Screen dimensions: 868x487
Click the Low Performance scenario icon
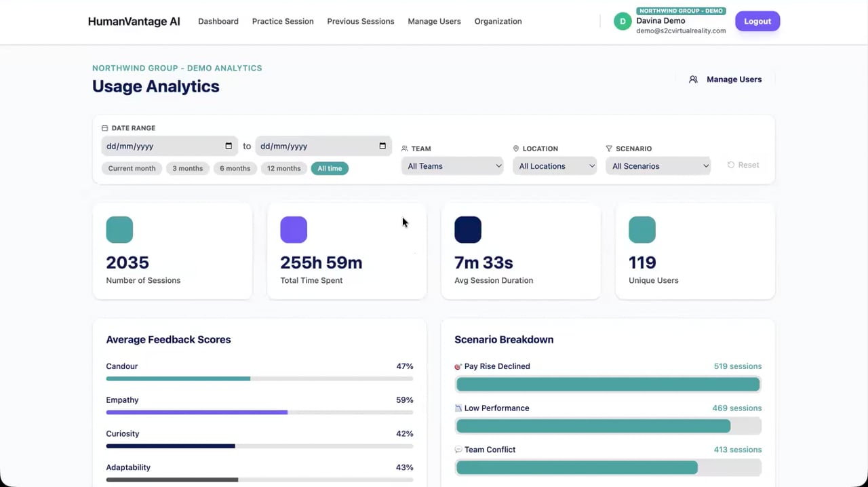tap(458, 408)
